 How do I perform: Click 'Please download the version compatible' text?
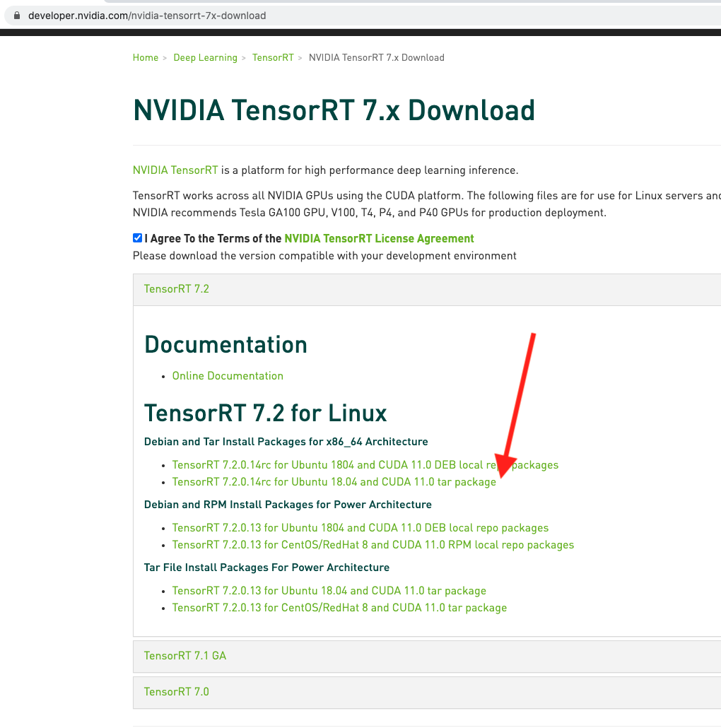click(x=324, y=256)
